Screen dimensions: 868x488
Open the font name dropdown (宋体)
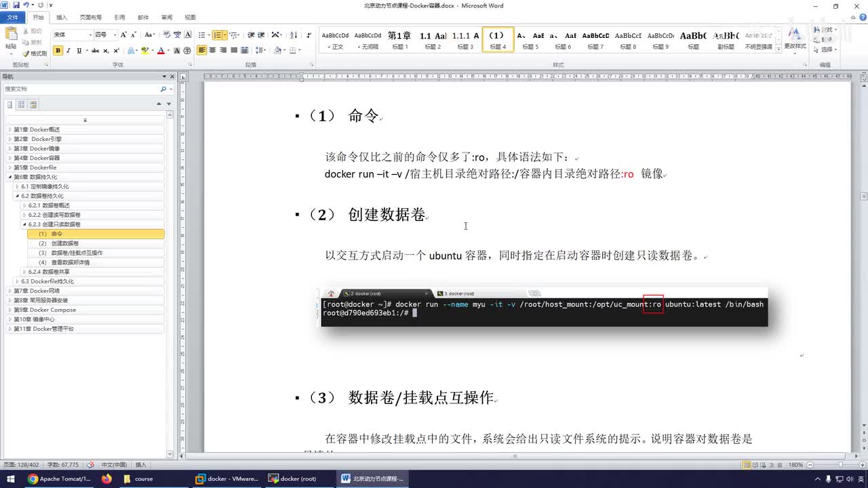pyautogui.click(x=90, y=35)
